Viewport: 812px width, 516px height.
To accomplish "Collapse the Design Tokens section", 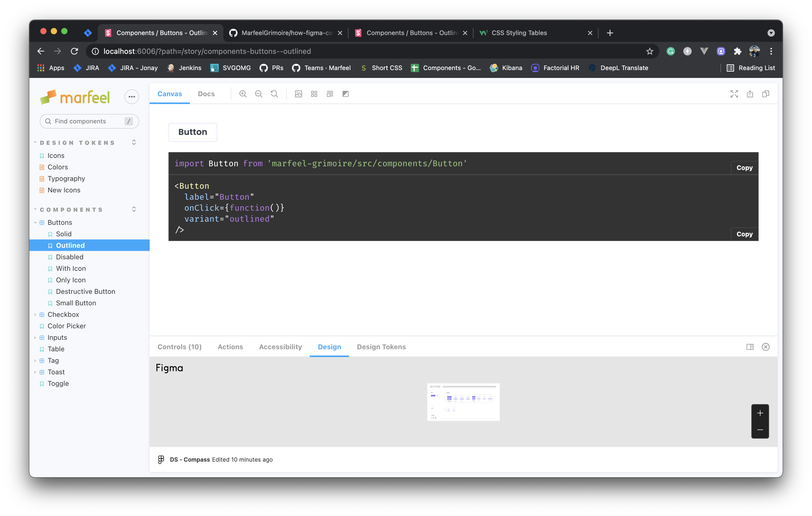I will pyautogui.click(x=77, y=143).
